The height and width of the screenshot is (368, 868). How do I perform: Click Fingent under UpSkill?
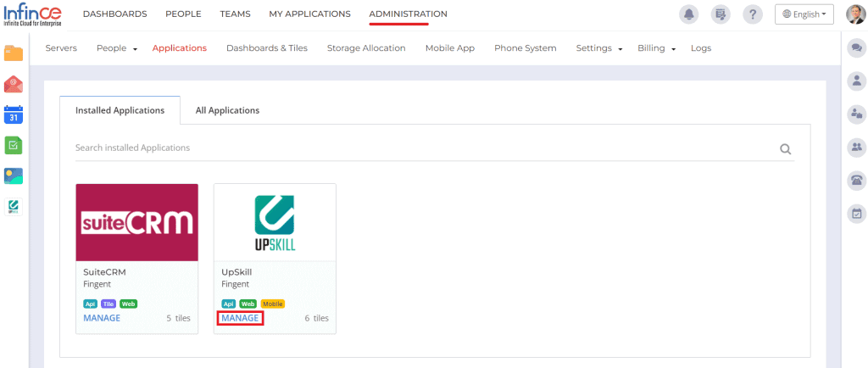236,284
